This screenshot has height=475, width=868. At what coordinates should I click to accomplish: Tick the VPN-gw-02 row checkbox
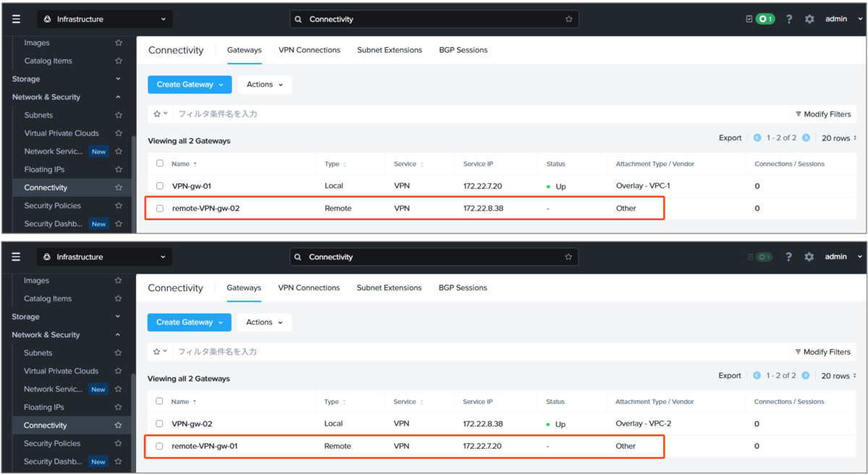coord(159,424)
